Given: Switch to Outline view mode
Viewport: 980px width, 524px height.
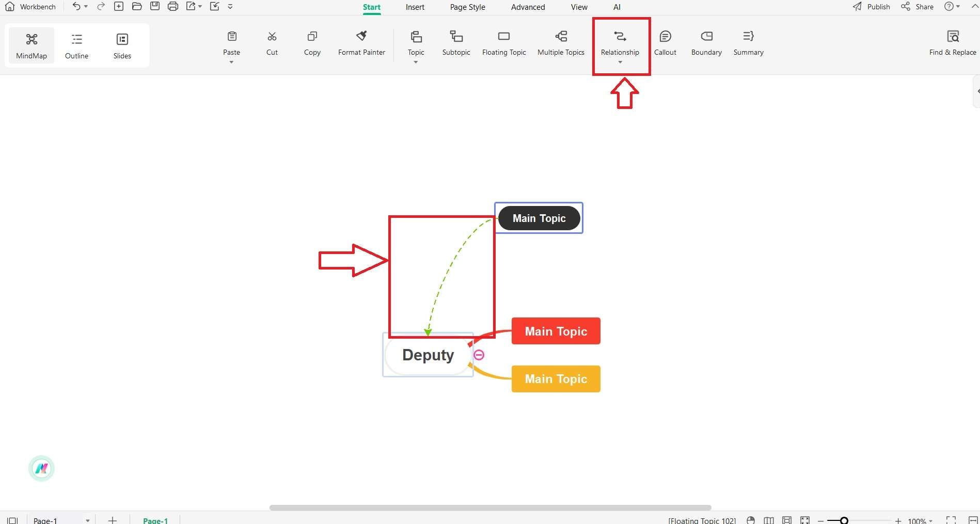Looking at the screenshot, I should click(x=76, y=45).
